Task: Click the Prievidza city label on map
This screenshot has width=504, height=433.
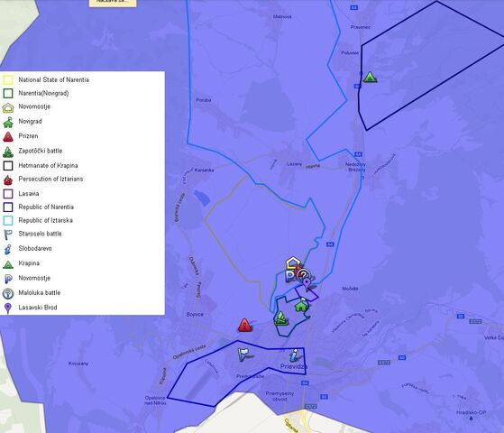Action: (x=294, y=366)
